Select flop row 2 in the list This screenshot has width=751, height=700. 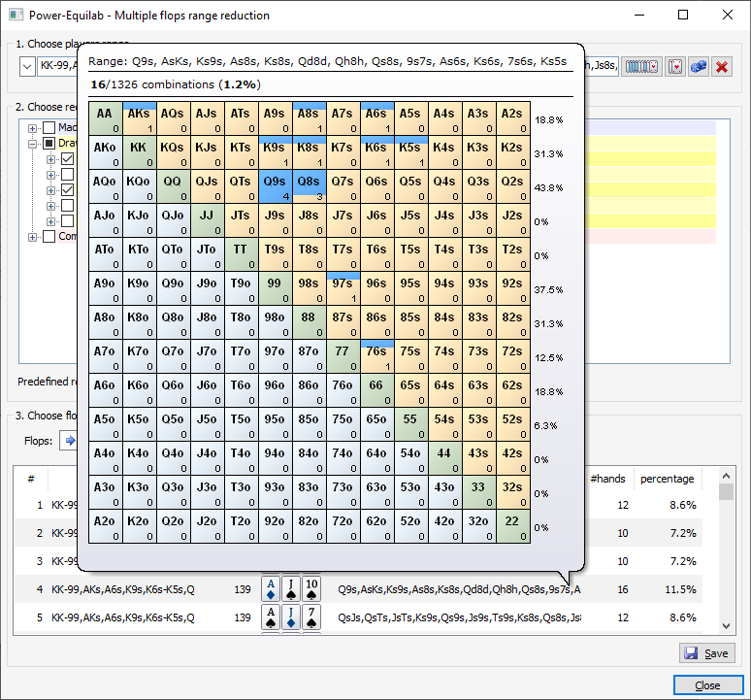358,533
